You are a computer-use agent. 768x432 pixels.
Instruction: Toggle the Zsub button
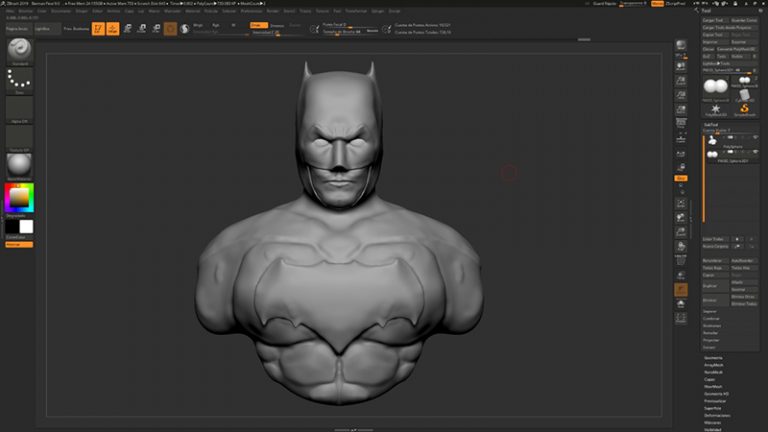(277, 25)
